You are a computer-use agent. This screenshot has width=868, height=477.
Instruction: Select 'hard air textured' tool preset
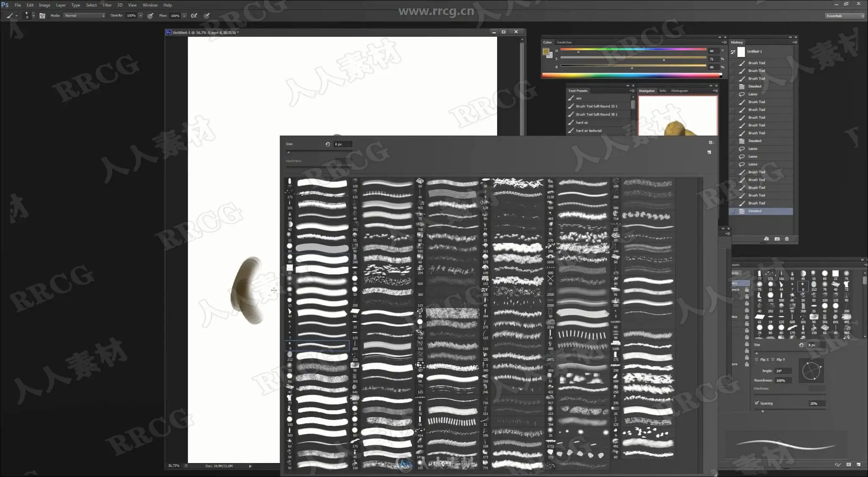(x=588, y=130)
